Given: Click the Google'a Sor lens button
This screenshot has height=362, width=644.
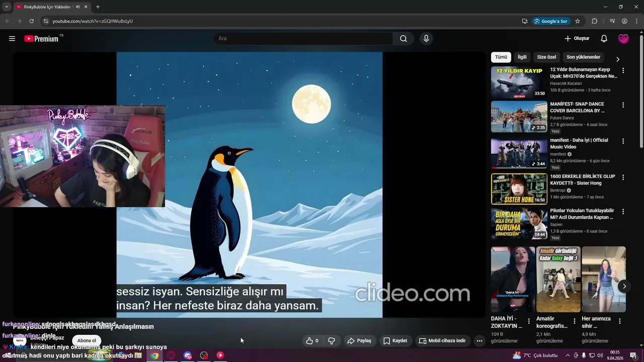Looking at the screenshot, I should [551, 21].
